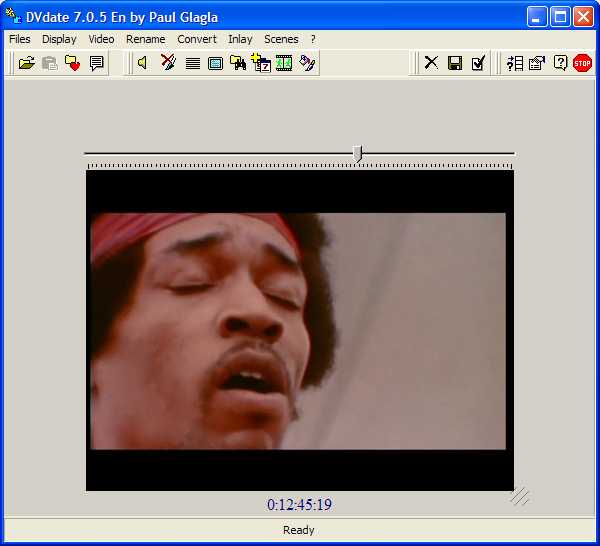Click the calendar date with star icon
This screenshot has height=546, width=600.
coord(261,63)
